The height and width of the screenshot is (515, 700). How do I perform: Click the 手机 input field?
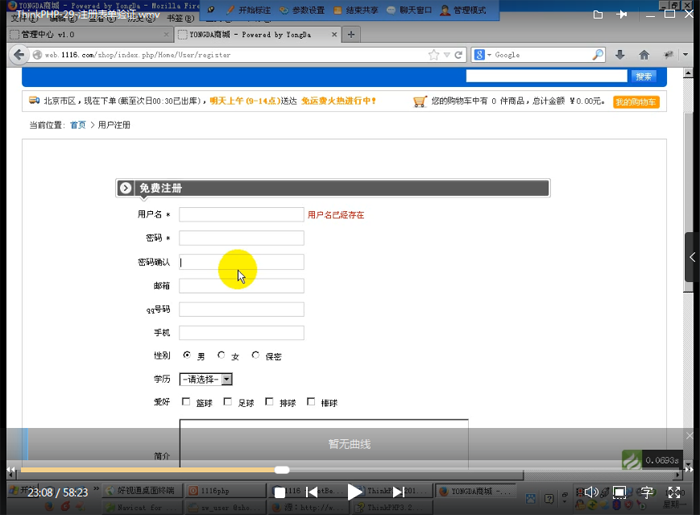(242, 332)
